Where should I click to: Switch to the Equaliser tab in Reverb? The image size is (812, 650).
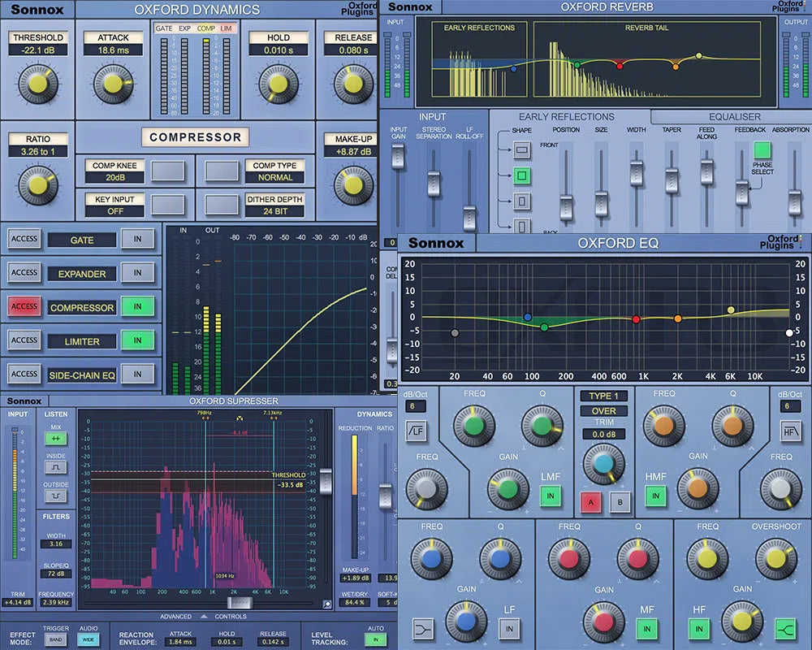pyautogui.click(x=734, y=117)
